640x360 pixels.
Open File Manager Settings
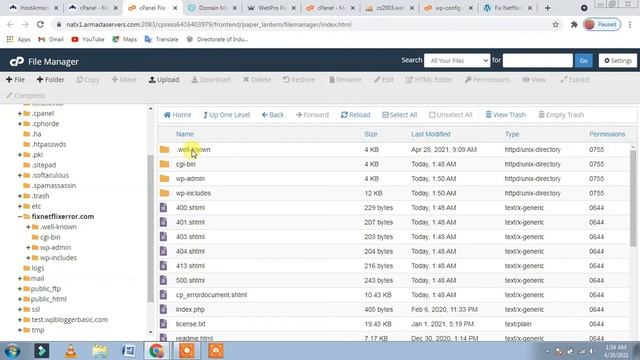pyautogui.click(x=618, y=60)
